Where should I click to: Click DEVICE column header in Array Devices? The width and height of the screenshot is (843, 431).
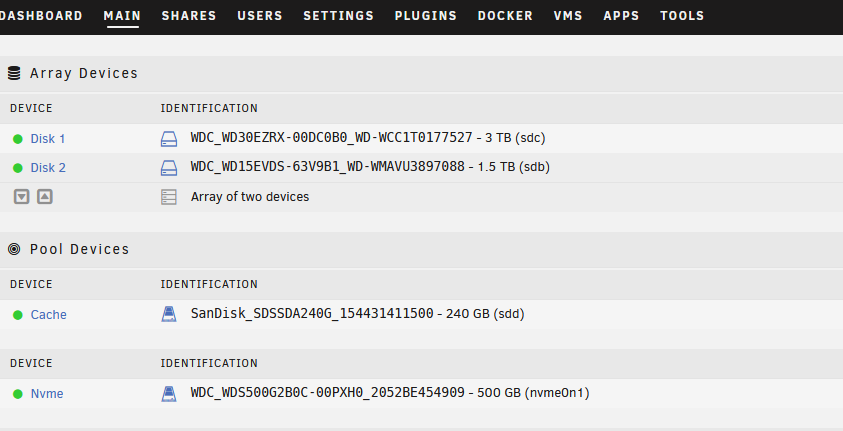(x=31, y=108)
